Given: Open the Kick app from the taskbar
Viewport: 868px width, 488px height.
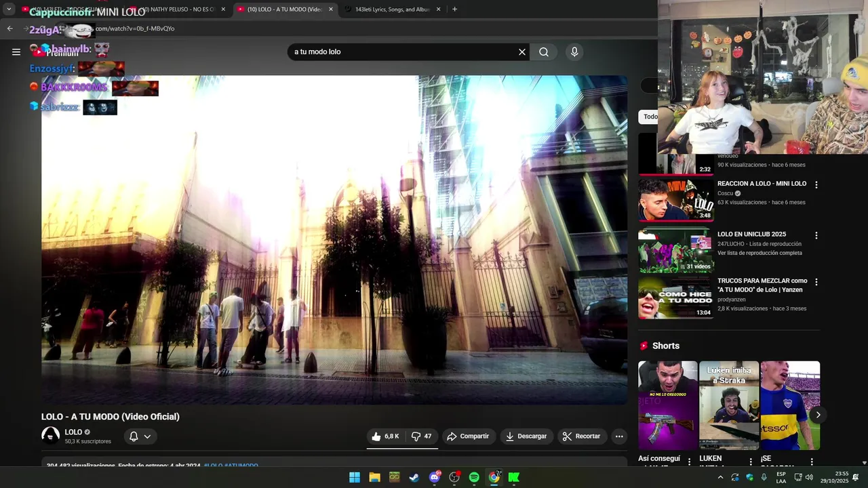Looking at the screenshot, I should (514, 477).
